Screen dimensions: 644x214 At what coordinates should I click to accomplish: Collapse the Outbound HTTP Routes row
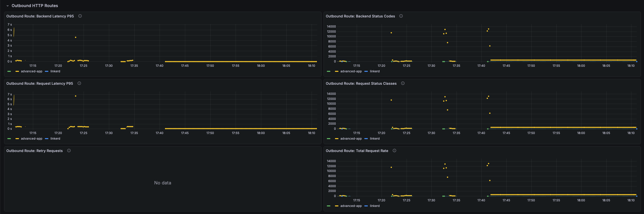[8, 6]
